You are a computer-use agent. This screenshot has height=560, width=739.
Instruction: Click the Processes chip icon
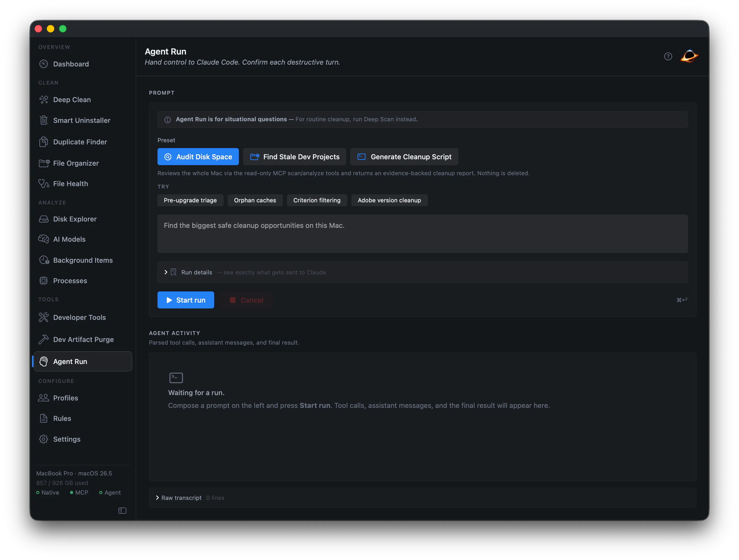pyautogui.click(x=43, y=281)
